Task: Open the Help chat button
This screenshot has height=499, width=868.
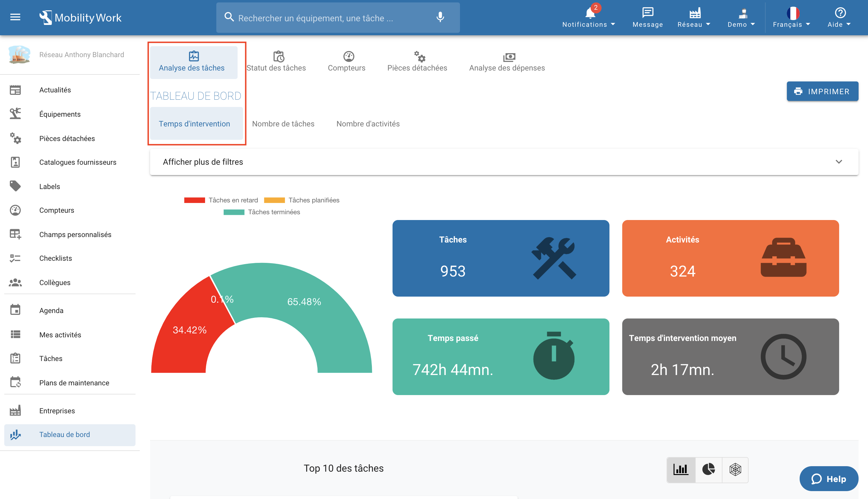Action: click(x=829, y=479)
